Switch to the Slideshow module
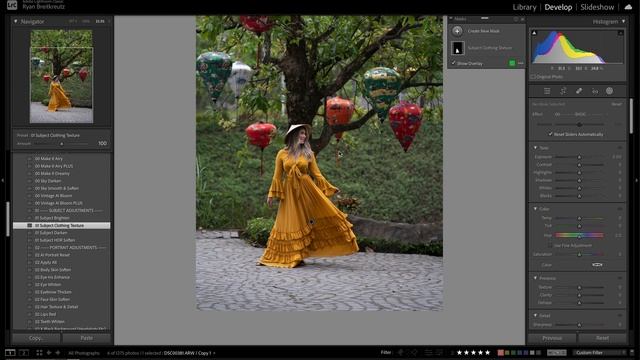 [x=597, y=7]
